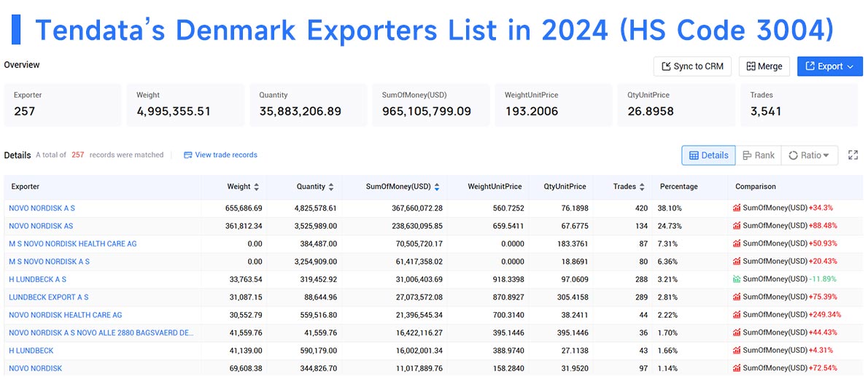Click the Trades overview card 3,541
Screen dimensions: 868x382
(800, 105)
